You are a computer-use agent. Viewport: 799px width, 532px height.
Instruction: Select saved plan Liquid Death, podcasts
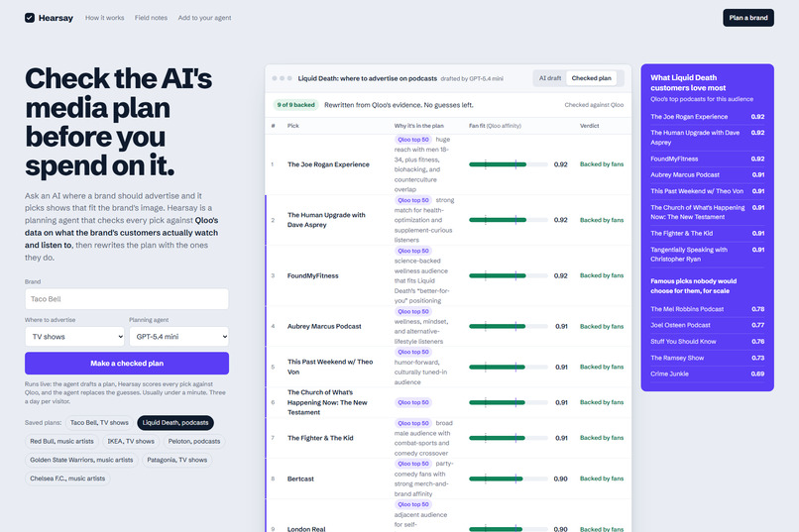click(x=175, y=423)
